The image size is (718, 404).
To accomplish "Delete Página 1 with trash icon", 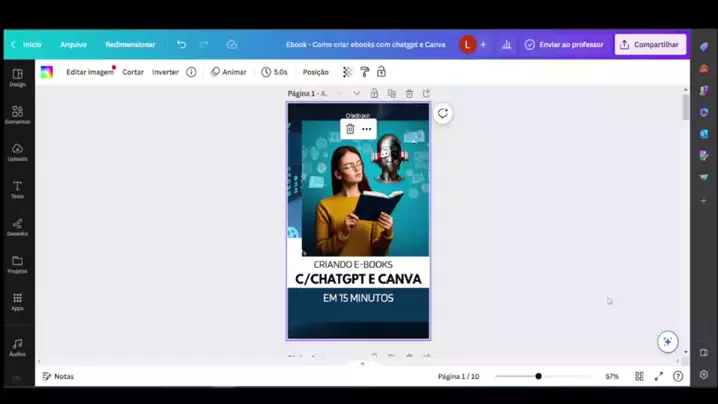I will [409, 93].
